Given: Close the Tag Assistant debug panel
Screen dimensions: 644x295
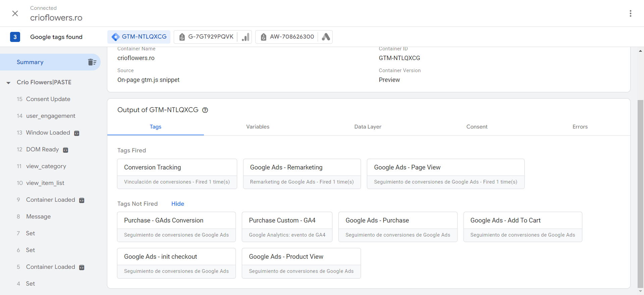Looking at the screenshot, I should pos(15,13).
